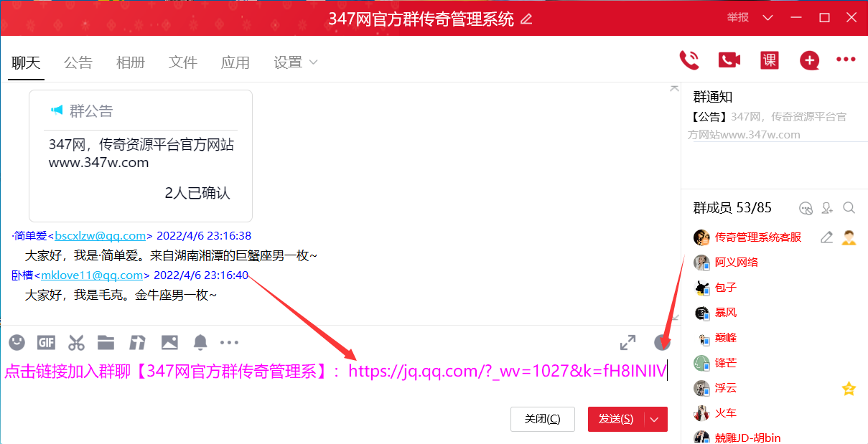Take a screenshot with the scissors tool

[x=76, y=342]
